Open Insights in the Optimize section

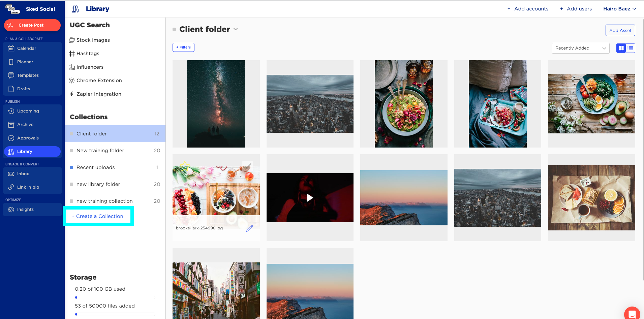click(32, 210)
